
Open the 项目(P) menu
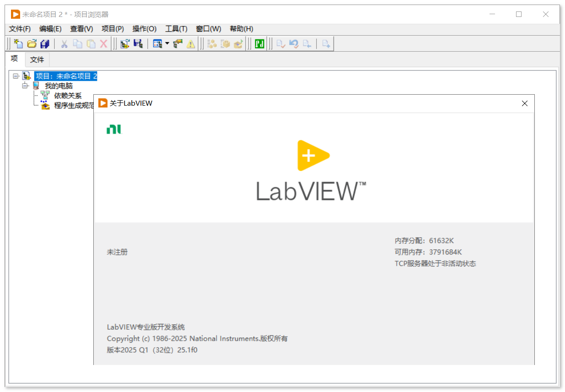113,29
